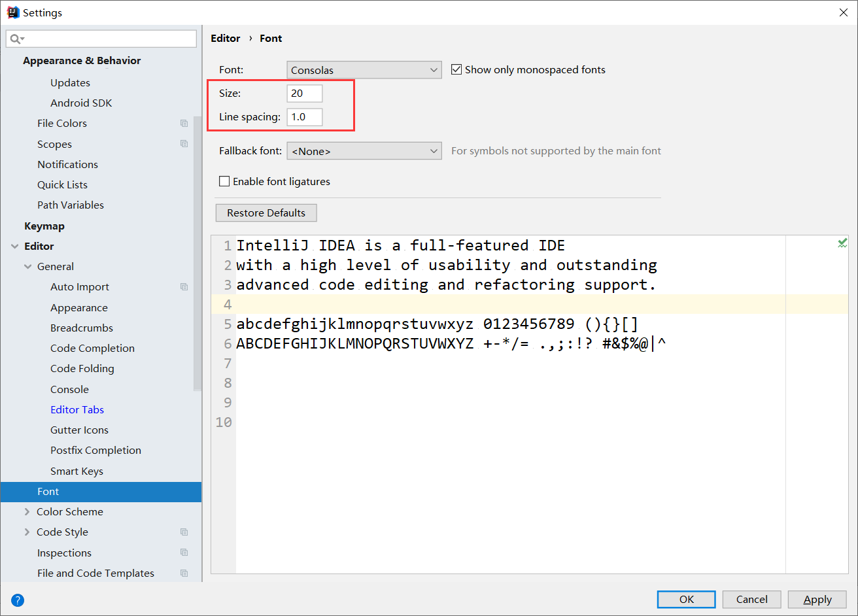This screenshot has height=616, width=858.
Task: Click into the Size input field
Action: (305, 94)
